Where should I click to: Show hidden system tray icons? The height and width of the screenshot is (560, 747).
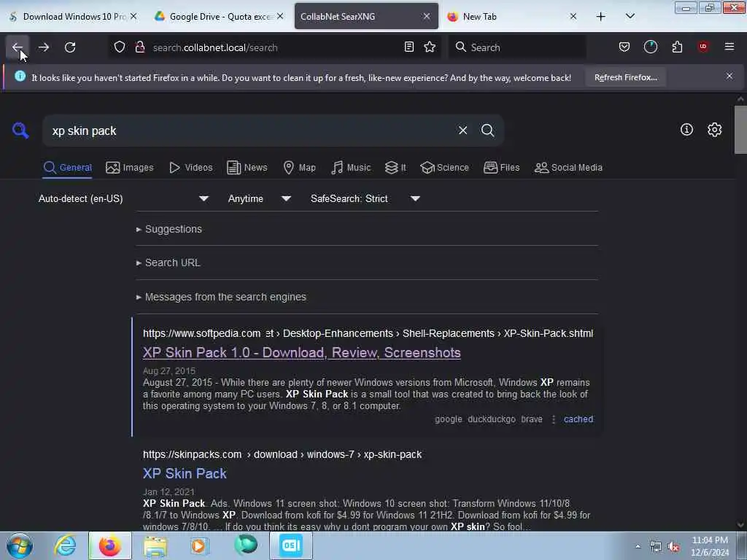point(638,546)
